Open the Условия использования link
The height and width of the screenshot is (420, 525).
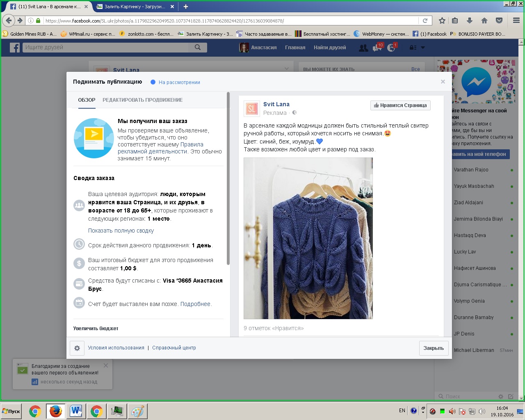click(116, 348)
